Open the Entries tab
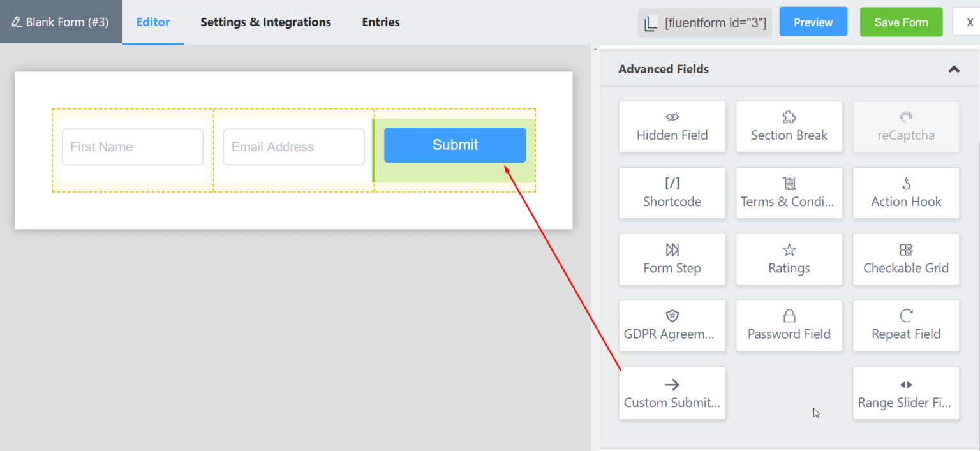 click(380, 22)
